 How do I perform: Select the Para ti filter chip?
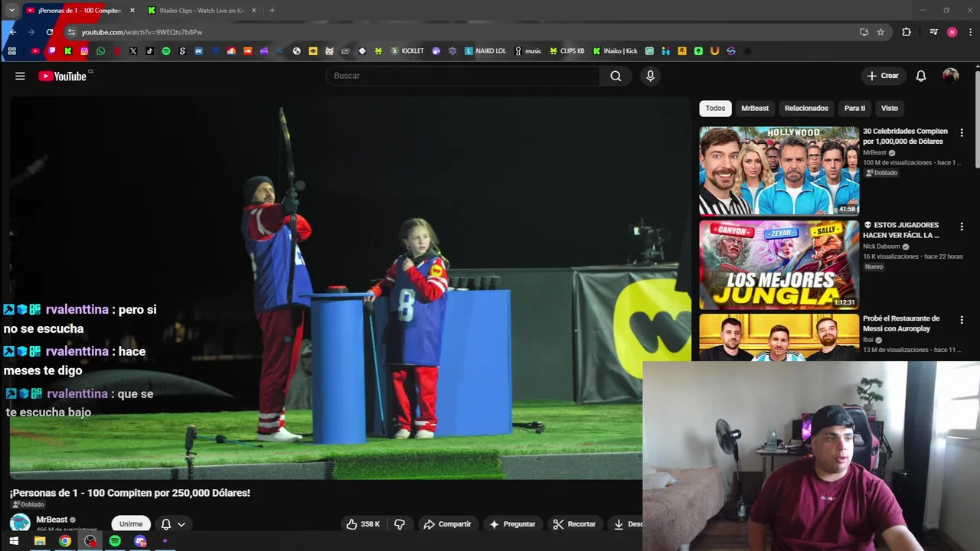[x=854, y=108]
